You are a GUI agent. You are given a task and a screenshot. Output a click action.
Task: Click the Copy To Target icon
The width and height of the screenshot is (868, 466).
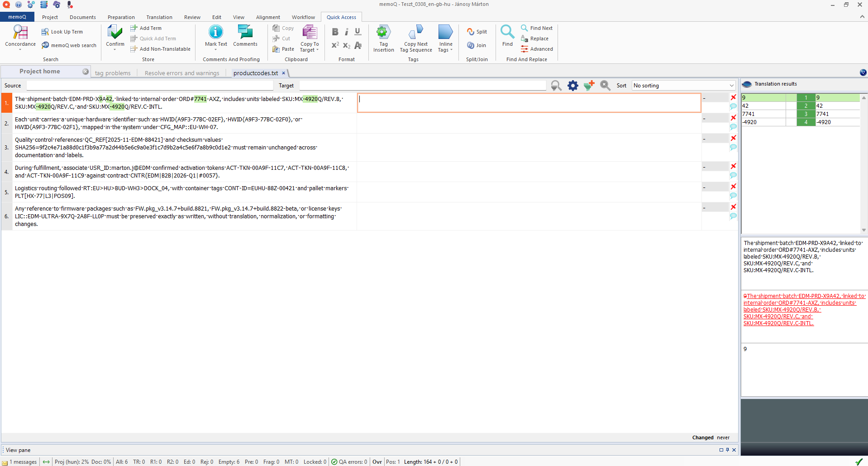310,33
